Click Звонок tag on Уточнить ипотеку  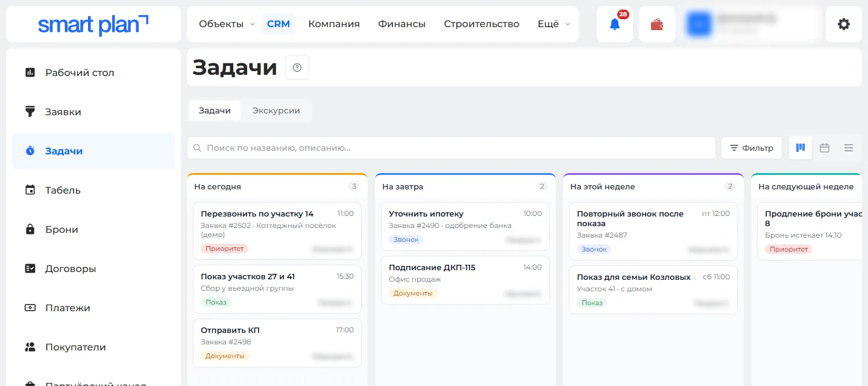click(406, 239)
